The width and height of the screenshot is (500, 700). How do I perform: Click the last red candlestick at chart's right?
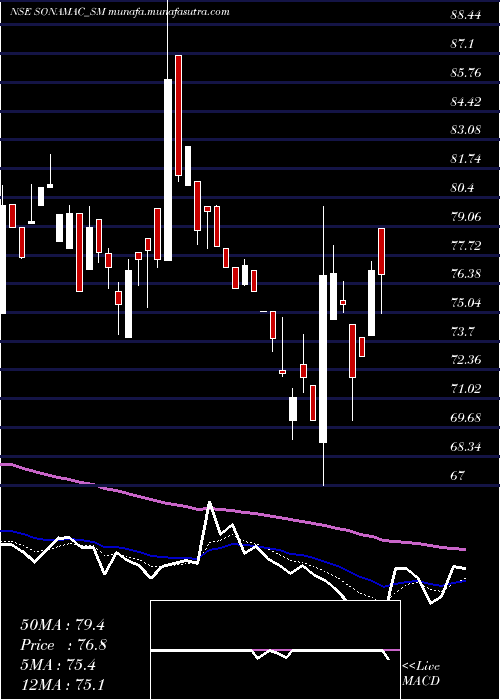[382, 251]
